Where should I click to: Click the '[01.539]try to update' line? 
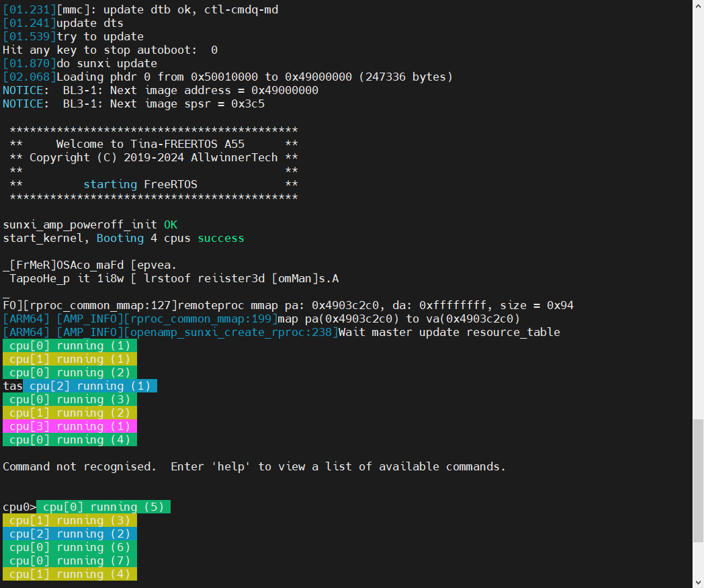73,36
